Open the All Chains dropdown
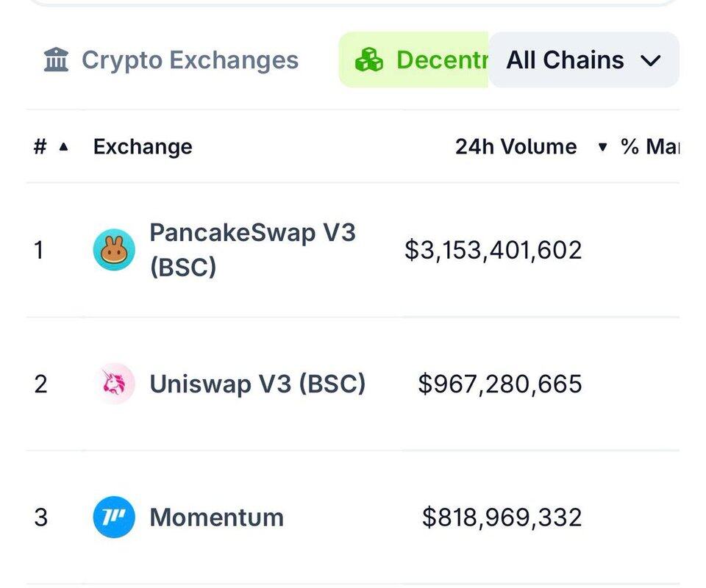The width and height of the screenshot is (706, 588). click(x=583, y=60)
